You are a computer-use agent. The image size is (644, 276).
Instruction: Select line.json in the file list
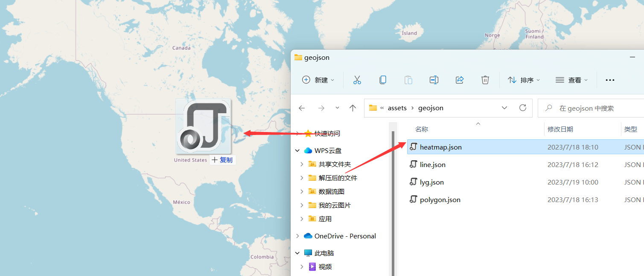point(433,164)
